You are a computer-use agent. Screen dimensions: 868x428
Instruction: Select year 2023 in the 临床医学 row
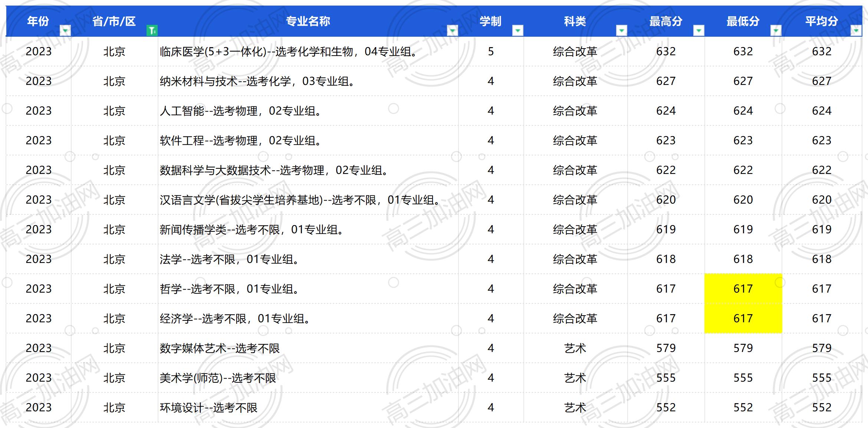(39, 52)
